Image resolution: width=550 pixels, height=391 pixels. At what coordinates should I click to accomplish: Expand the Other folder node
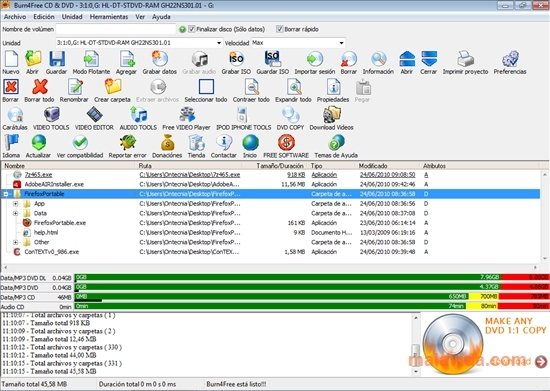pyautogui.click(x=15, y=242)
